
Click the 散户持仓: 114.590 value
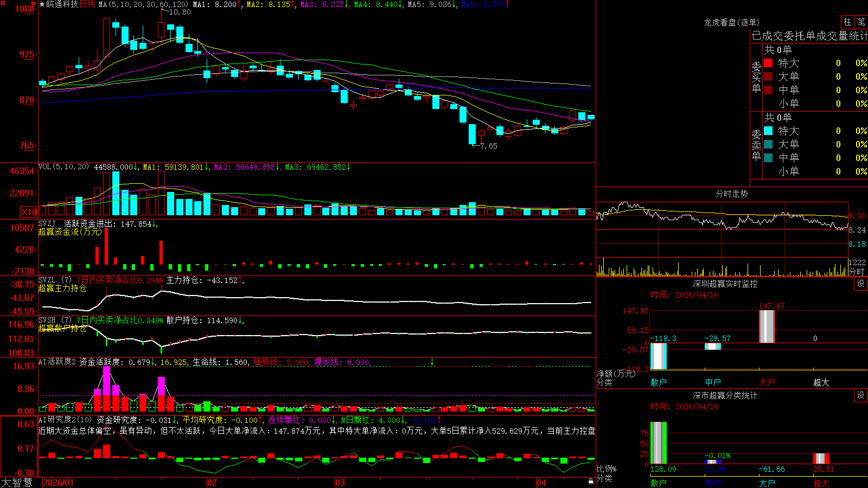tap(202, 320)
